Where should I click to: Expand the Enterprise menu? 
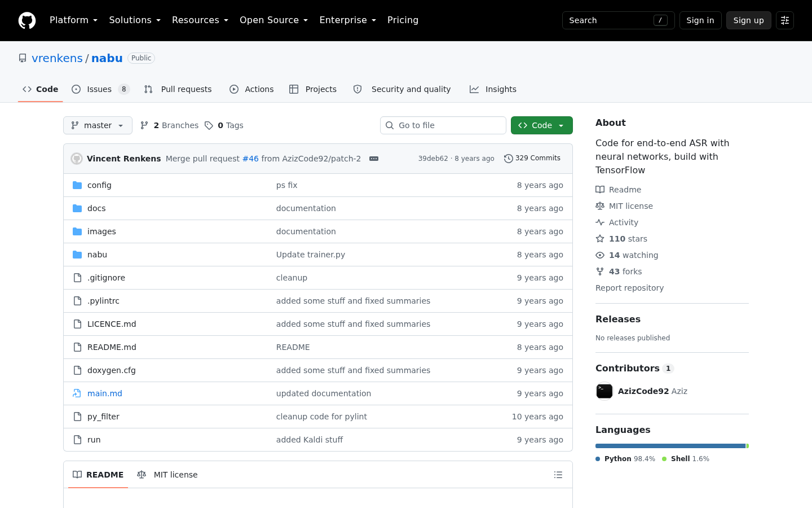click(348, 20)
